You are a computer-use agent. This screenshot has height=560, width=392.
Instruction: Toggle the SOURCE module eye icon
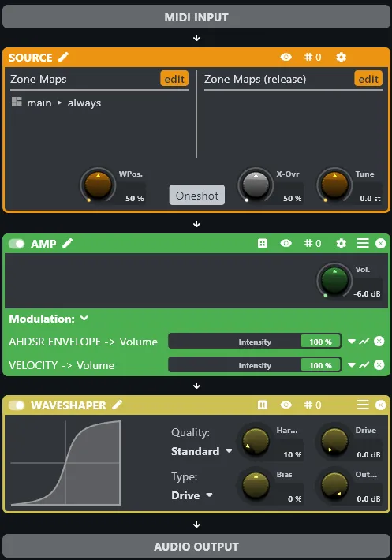[x=286, y=57]
